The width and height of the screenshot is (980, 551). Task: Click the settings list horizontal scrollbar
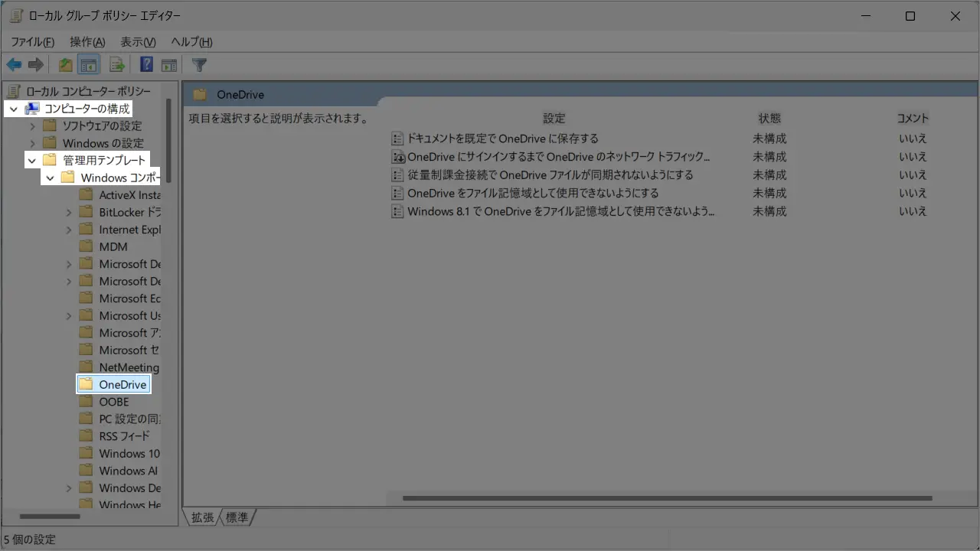(667, 498)
